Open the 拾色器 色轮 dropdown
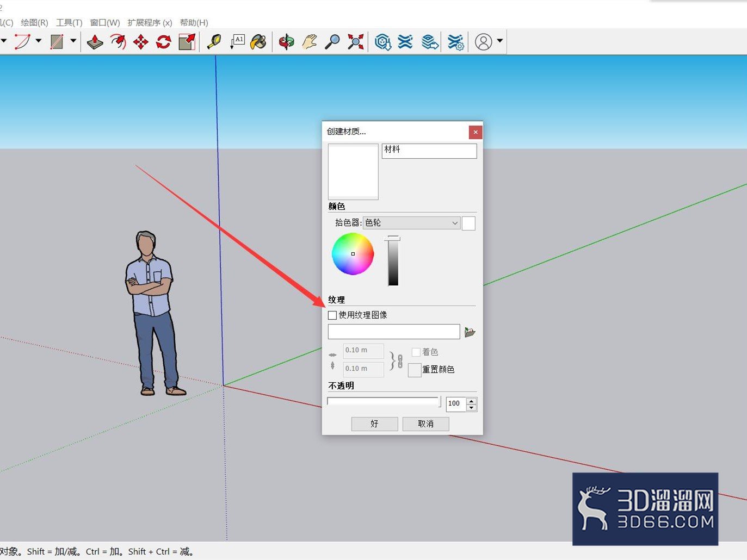 tap(411, 223)
